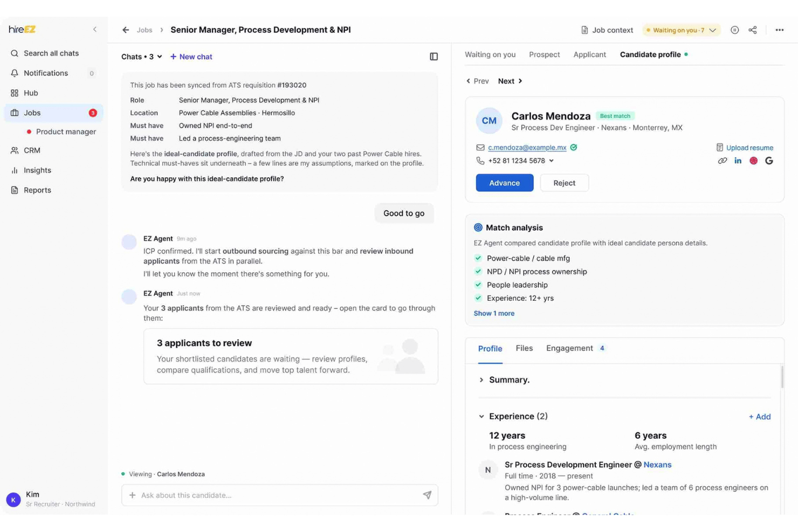The image size is (798, 532).
Task: Open the Chats • 3 dropdown
Action: pyautogui.click(x=142, y=57)
